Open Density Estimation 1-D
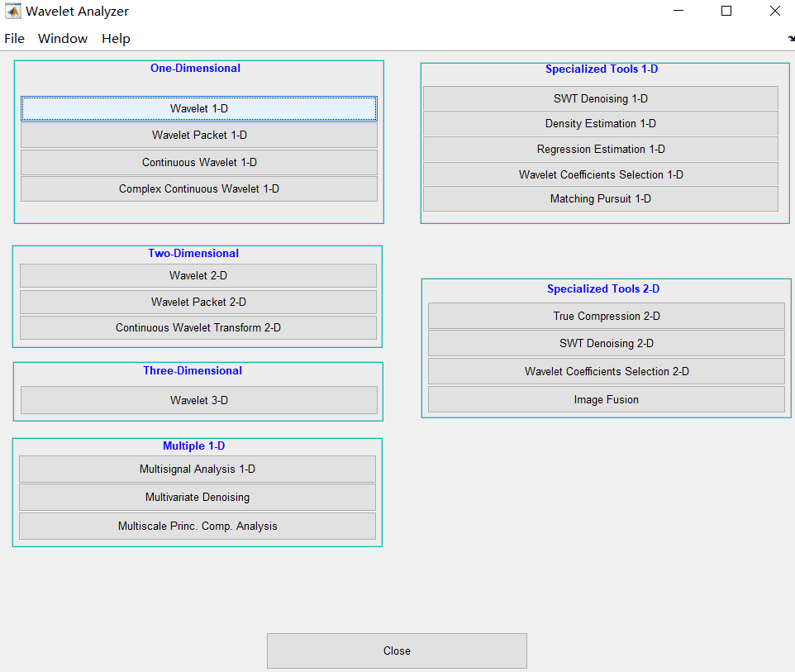 coord(600,123)
